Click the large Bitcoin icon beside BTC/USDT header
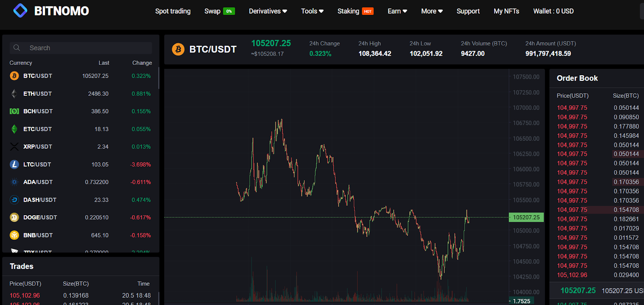The height and width of the screenshot is (305, 644). [178, 49]
